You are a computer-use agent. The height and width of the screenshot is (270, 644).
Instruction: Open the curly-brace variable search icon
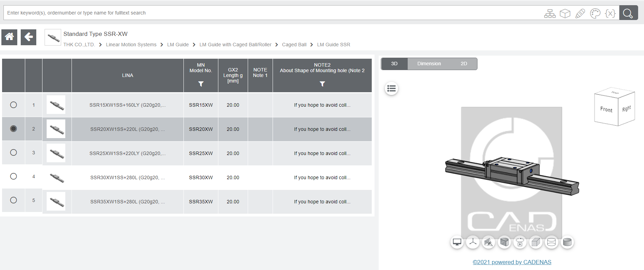click(610, 13)
